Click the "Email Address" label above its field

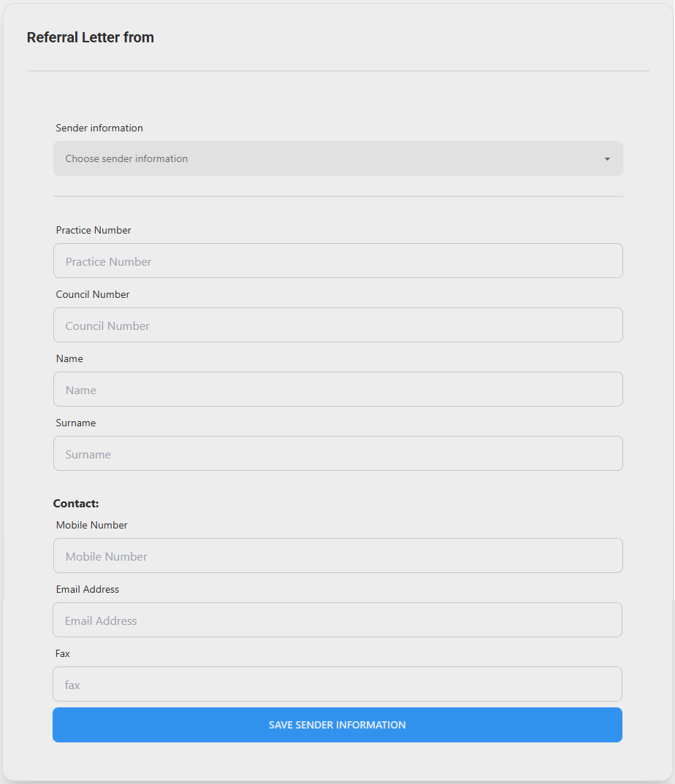tap(88, 589)
